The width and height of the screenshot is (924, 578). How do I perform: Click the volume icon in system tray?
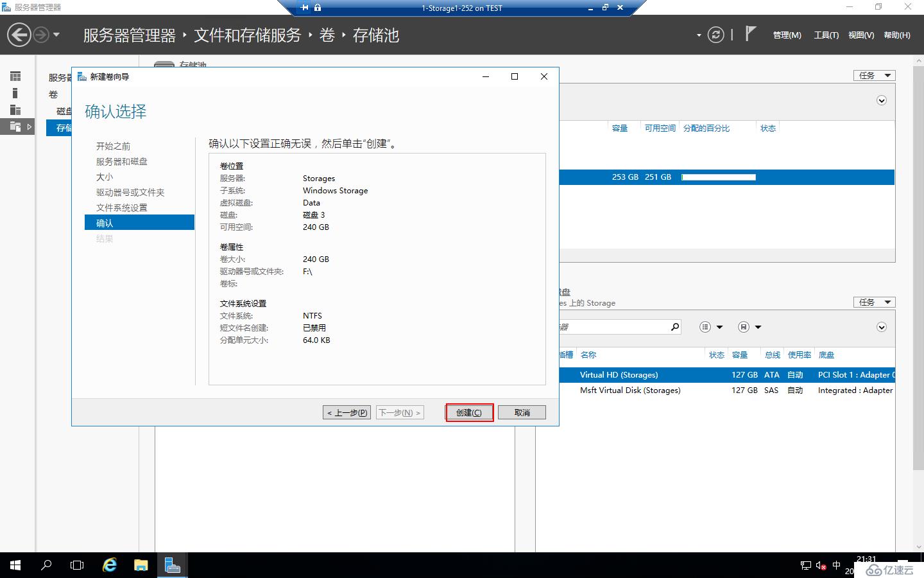pos(821,566)
